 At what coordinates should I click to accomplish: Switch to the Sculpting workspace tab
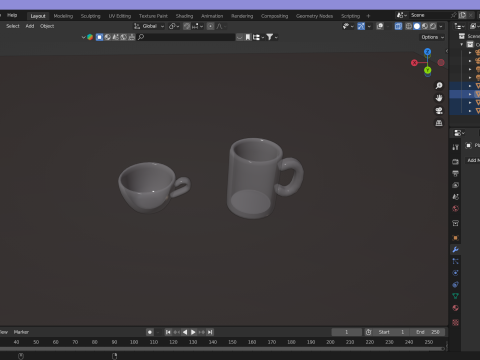[90, 16]
